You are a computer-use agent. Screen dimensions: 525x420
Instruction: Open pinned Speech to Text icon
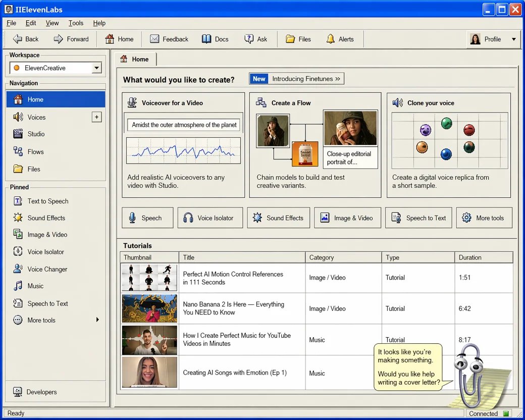[x=18, y=303]
